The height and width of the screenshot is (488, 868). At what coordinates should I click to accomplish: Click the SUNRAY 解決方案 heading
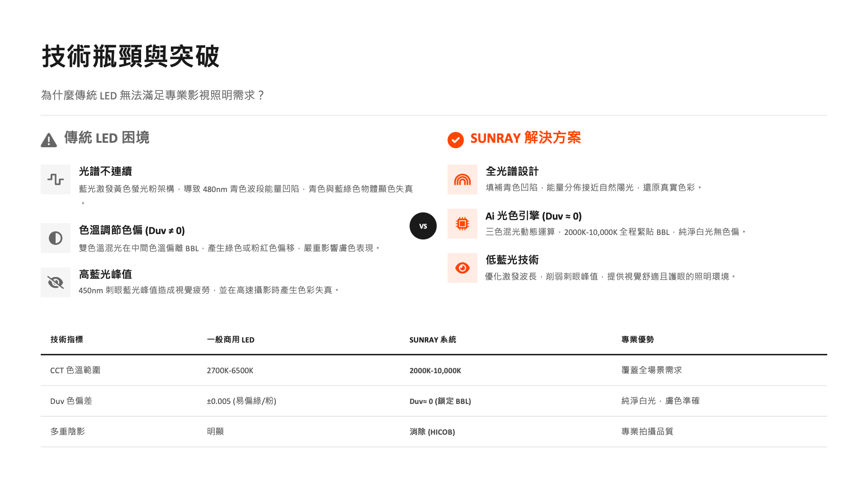[525, 138]
